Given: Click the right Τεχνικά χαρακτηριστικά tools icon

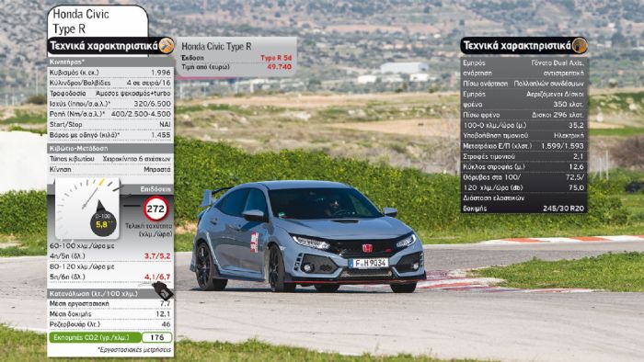Looking at the screenshot, I should pos(580,45).
